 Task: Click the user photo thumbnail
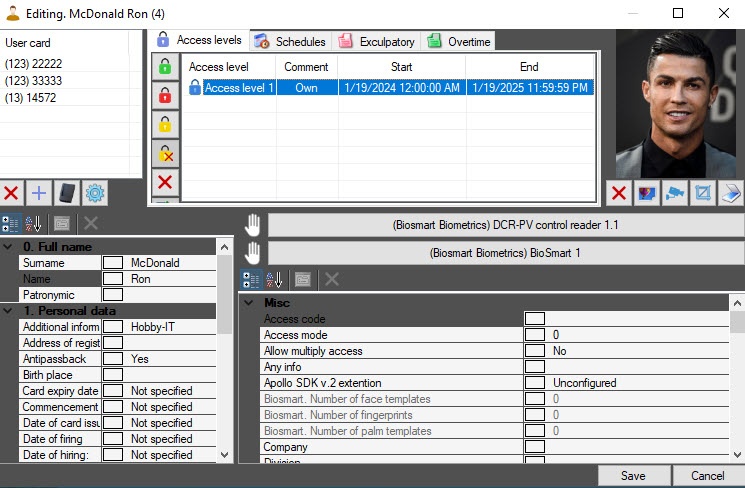tap(676, 104)
